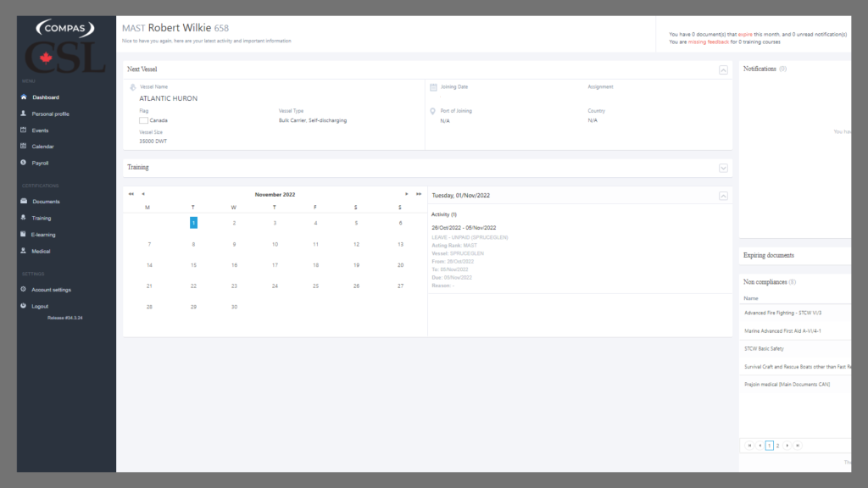This screenshot has width=868, height=488.
Task: Click Logout in the sidebar
Action: coord(40,306)
